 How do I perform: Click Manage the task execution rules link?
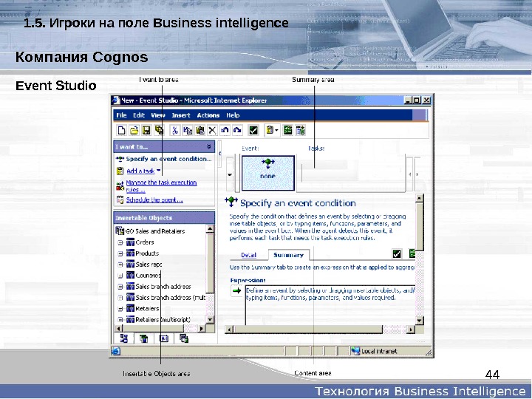pyautogui.click(x=161, y=186)
